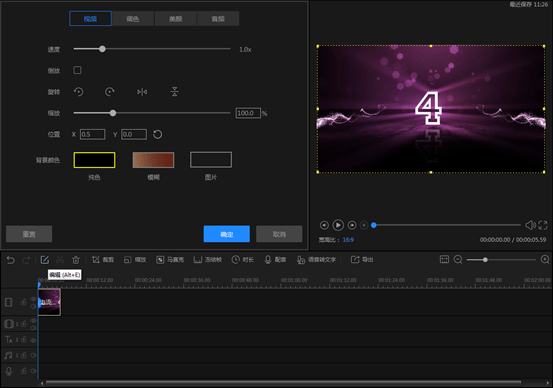Screen dimensions: 553x388
Task: Click the 导出 export button
Action: pos(362,260)
